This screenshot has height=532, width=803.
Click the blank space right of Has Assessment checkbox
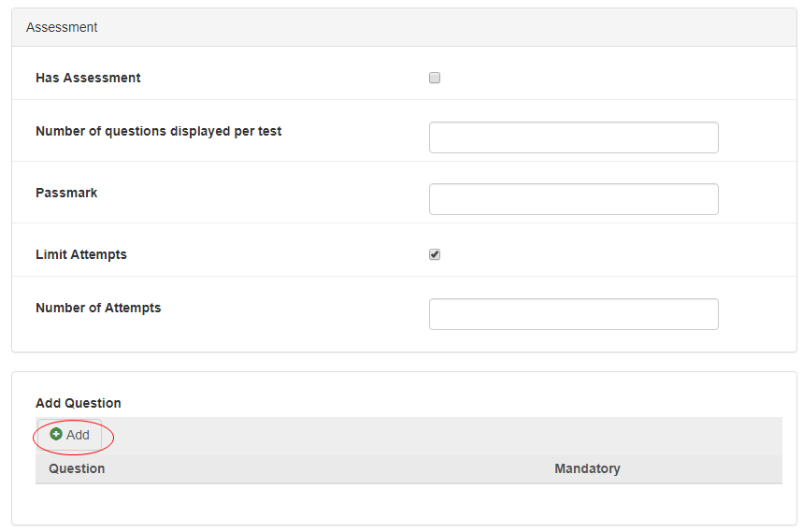(608, 79)
